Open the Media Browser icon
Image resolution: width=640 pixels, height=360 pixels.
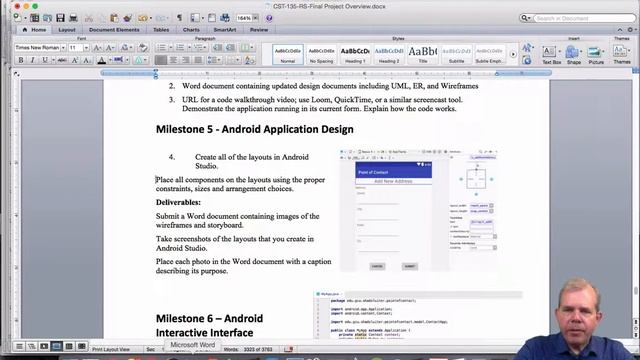point(225,18)
